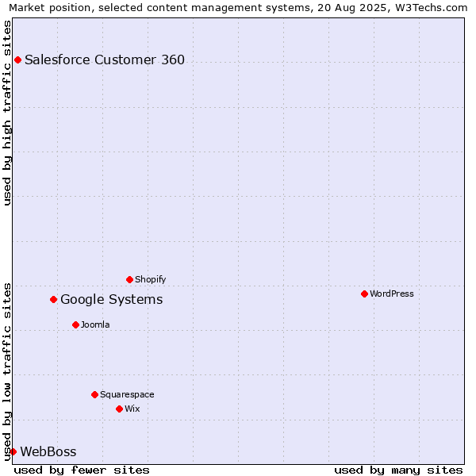Click 'used by fewer sites' axis label

pyautogui.click(x=82, y=470)
